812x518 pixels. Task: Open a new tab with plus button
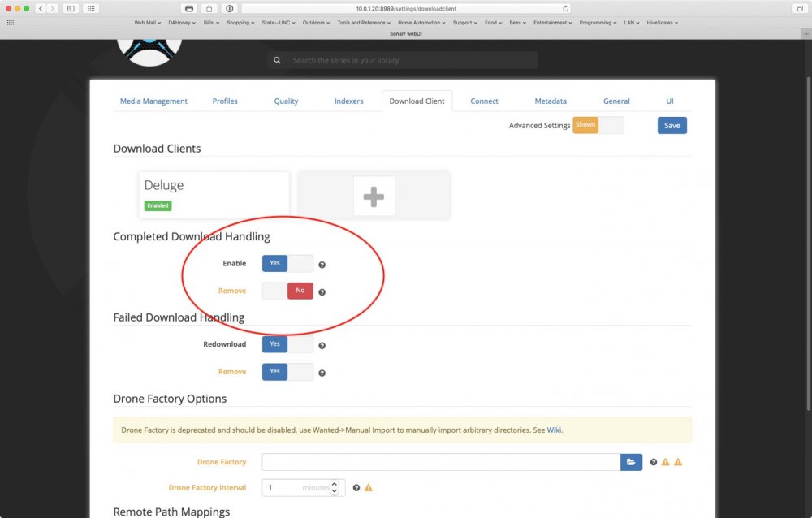[806, 33]
